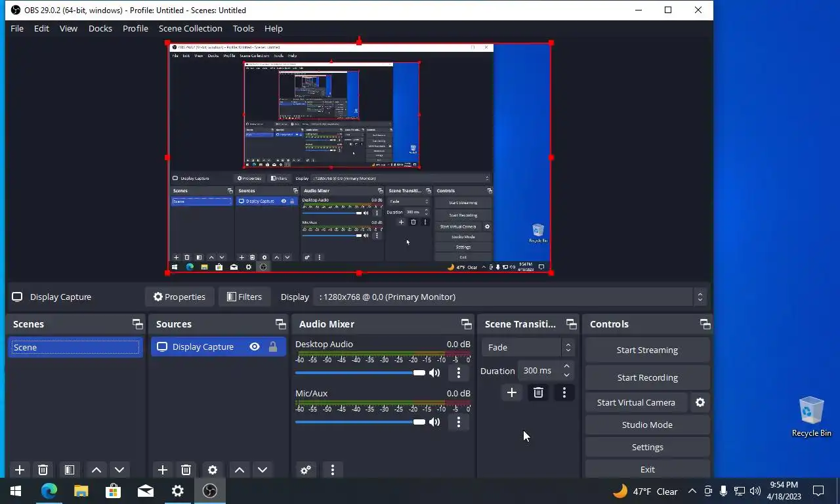Decrease transition duration stepper down
The height and width of the screenshot is (504, 840).
coord(567,375)
